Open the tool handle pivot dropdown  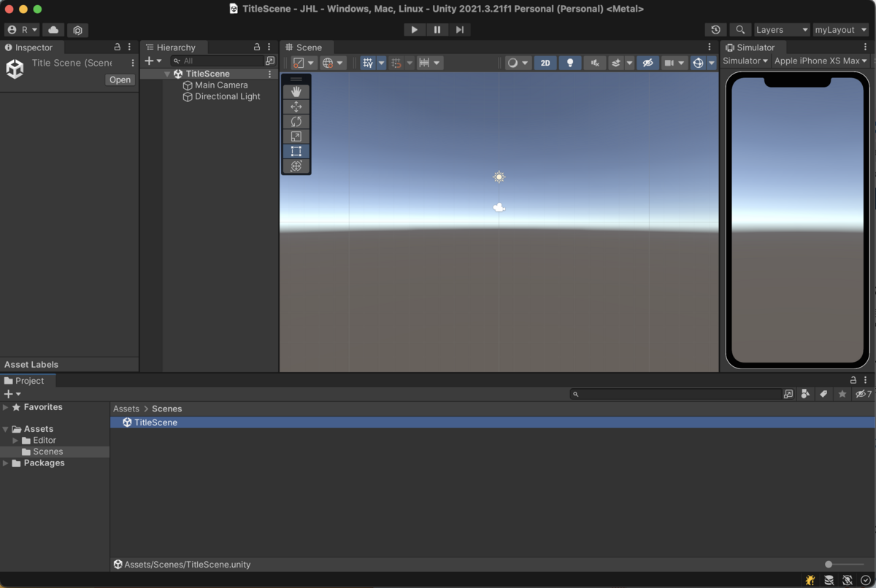click(x=304, y=63)
